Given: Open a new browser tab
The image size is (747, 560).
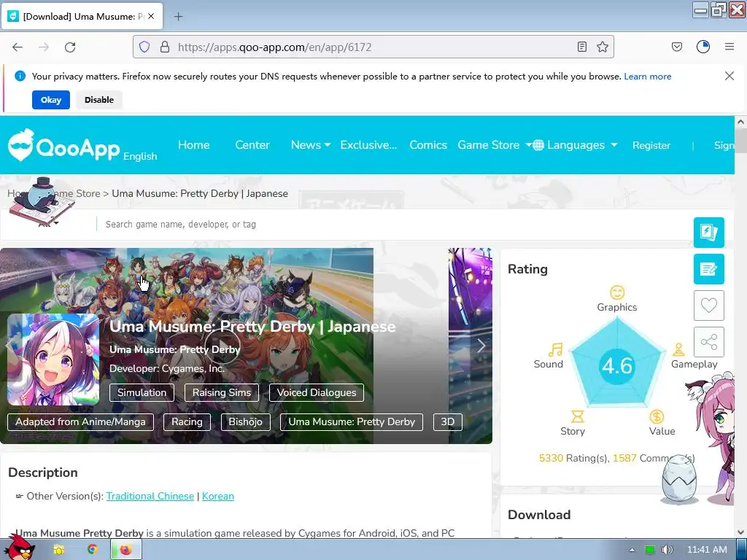Looking at the screenshot, I should tap(178, 17).
